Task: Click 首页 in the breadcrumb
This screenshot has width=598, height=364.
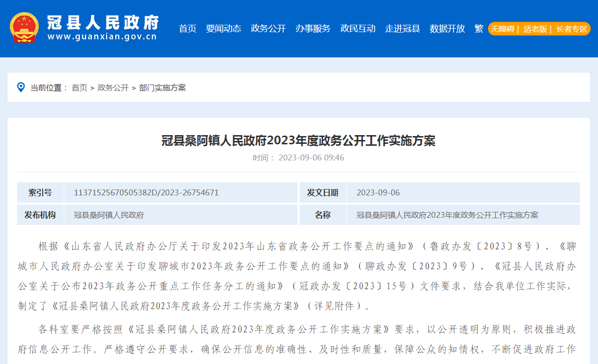Action: pyautogui.click(x=79, y=88)
